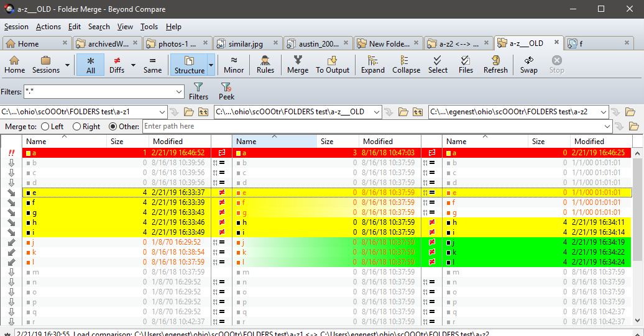Click the To Output toolbar icon
The height and width of the screenshot is (336, 644).
(333, 65)
